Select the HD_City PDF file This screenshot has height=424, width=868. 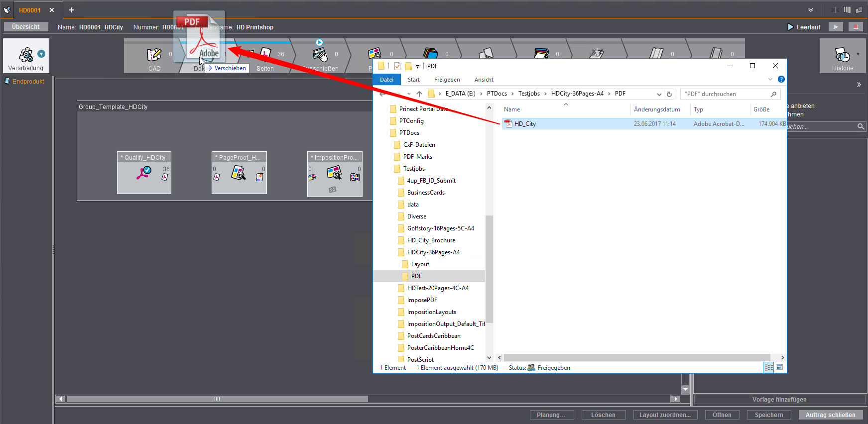644,124
